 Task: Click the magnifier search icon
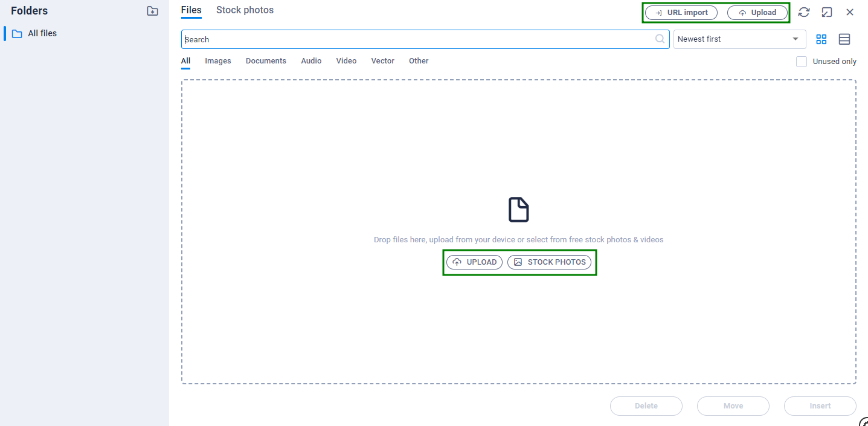660,39
